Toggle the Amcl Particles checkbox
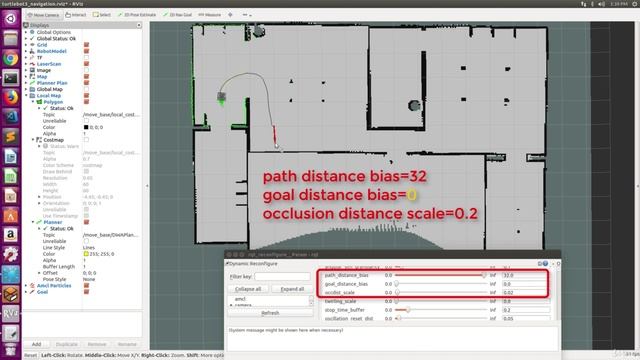 pyautogui.click(x=87, y=286)
